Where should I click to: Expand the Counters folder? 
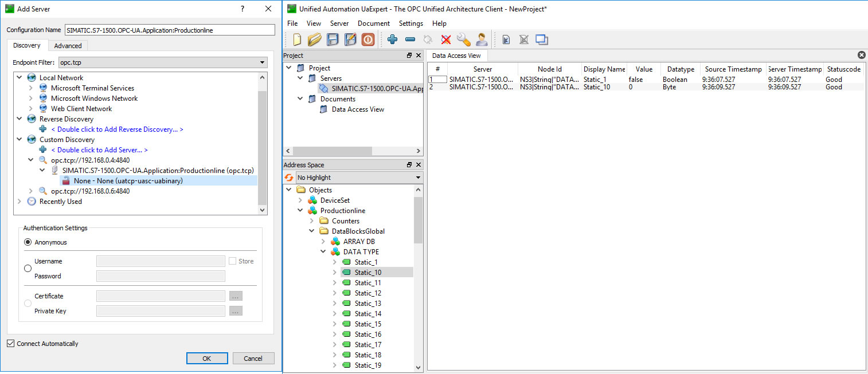pos(312,221)
